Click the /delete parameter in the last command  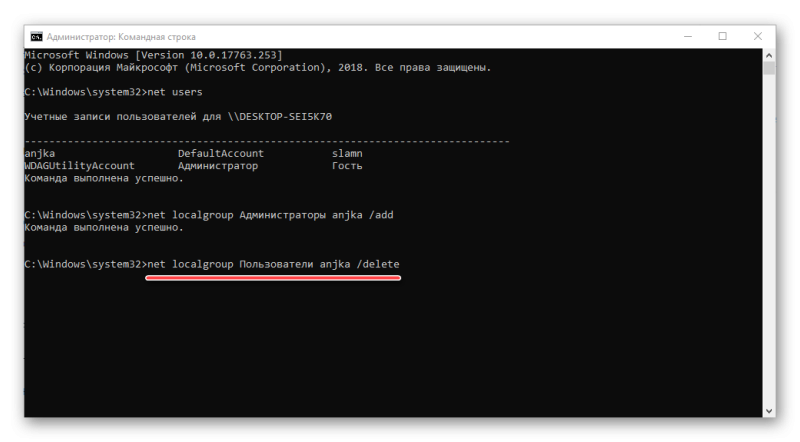378,264
